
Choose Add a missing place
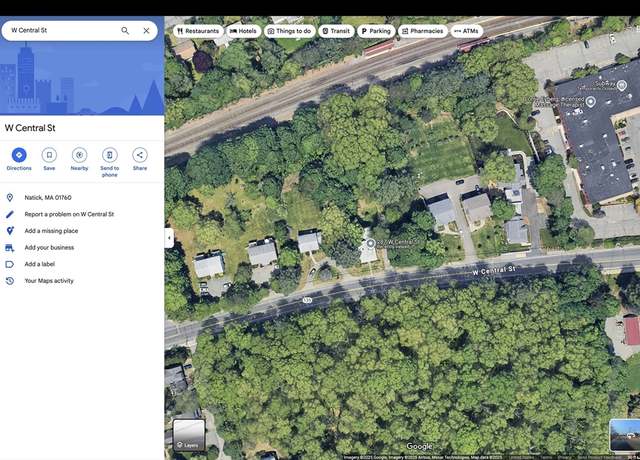point(82,231)
